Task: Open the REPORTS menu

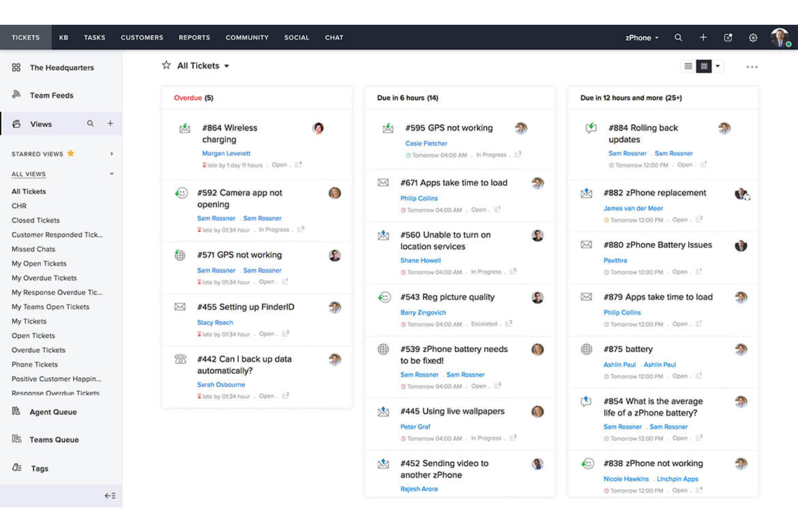Action: click(194, 37)
